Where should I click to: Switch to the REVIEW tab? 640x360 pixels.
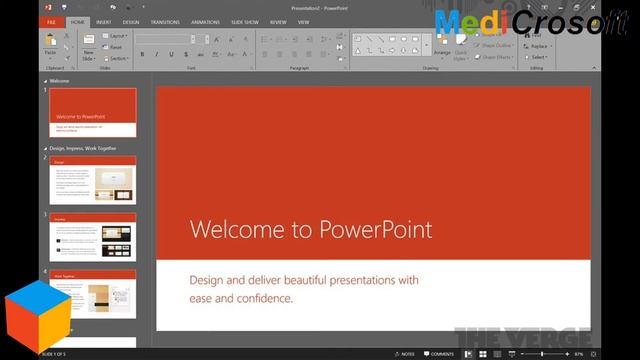(x=278, y=22)
